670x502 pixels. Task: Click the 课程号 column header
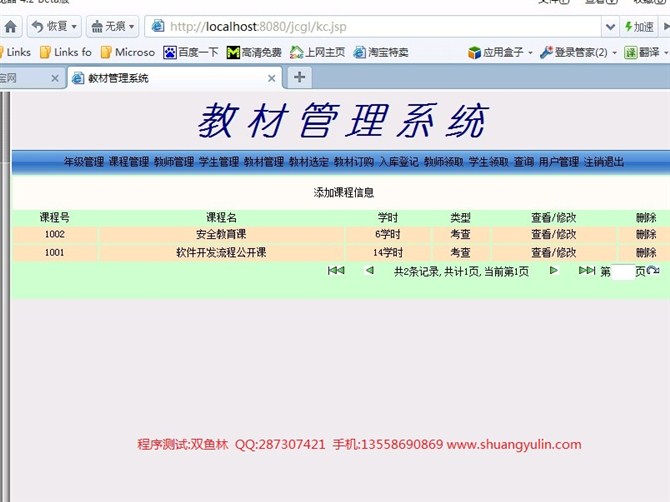click(x=55, y=217)
